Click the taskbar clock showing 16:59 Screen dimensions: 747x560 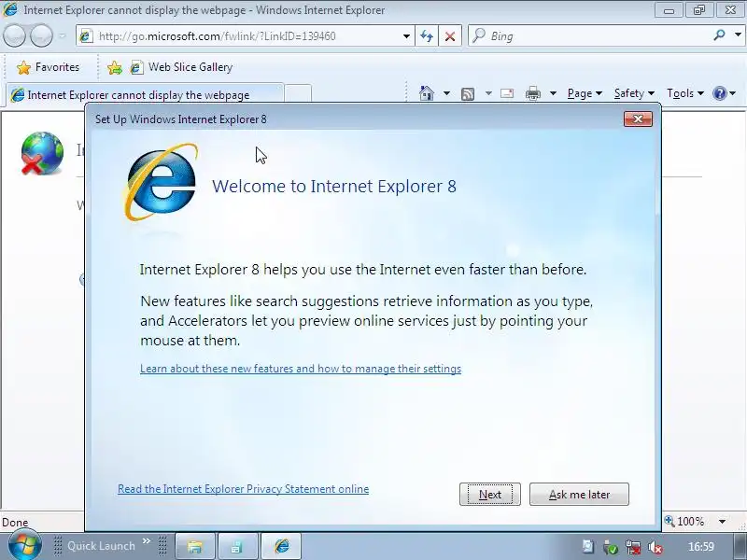[701, 547]
